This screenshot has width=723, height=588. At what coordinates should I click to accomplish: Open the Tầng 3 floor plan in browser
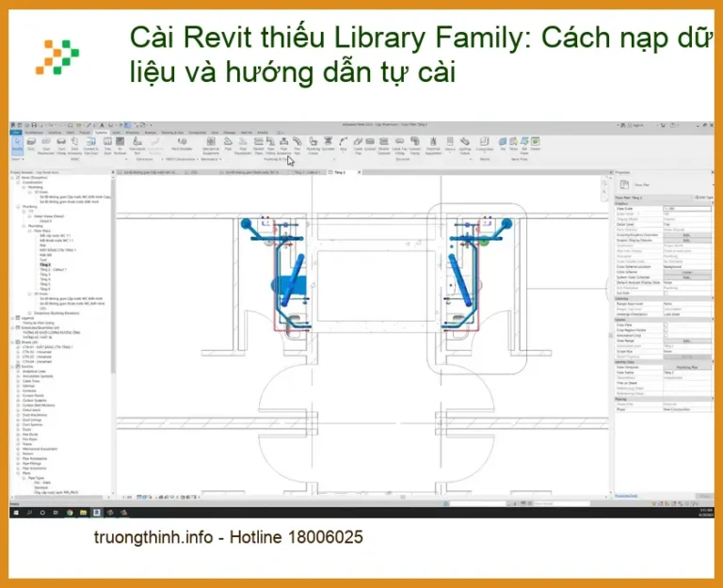click(x=45, y=275)
